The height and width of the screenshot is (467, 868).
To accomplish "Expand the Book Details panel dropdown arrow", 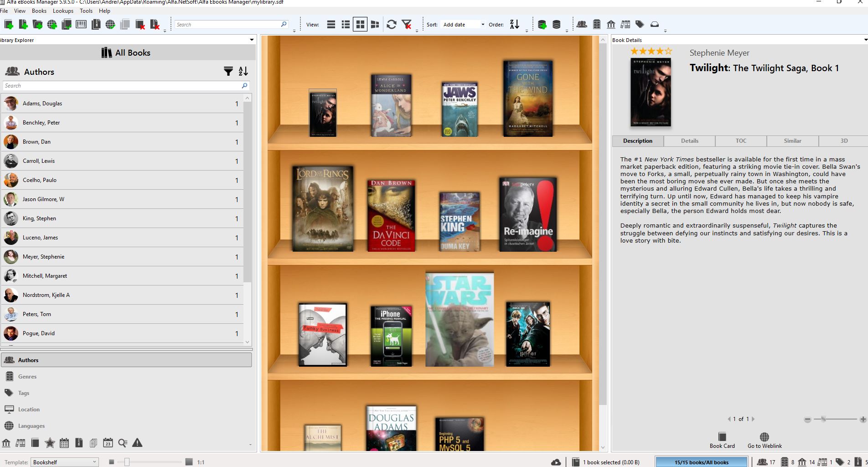I will click(x=866, y=40).
